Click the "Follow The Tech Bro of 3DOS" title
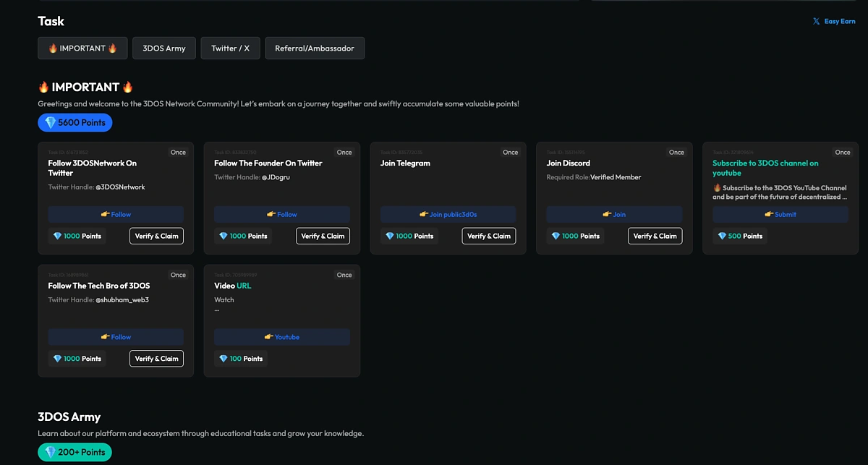The height and width of the screenshot is (465, 868). (99, 286)
